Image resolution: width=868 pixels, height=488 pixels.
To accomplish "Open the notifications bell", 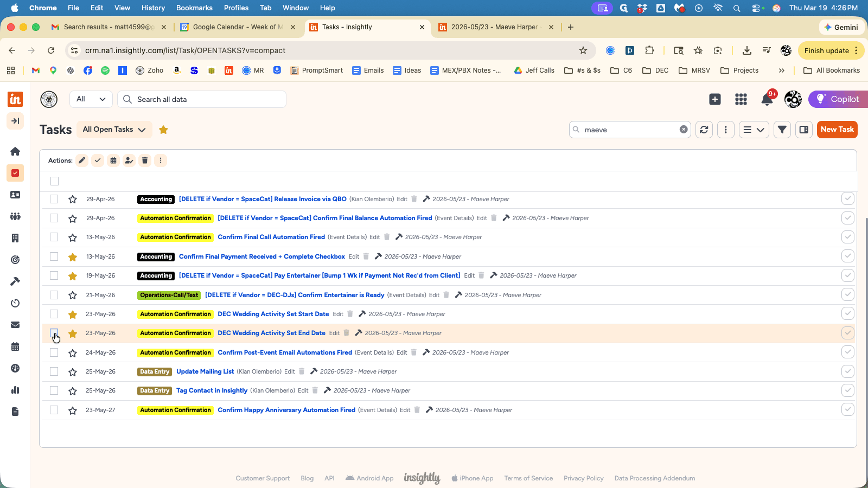I will (x=767, y=99).
